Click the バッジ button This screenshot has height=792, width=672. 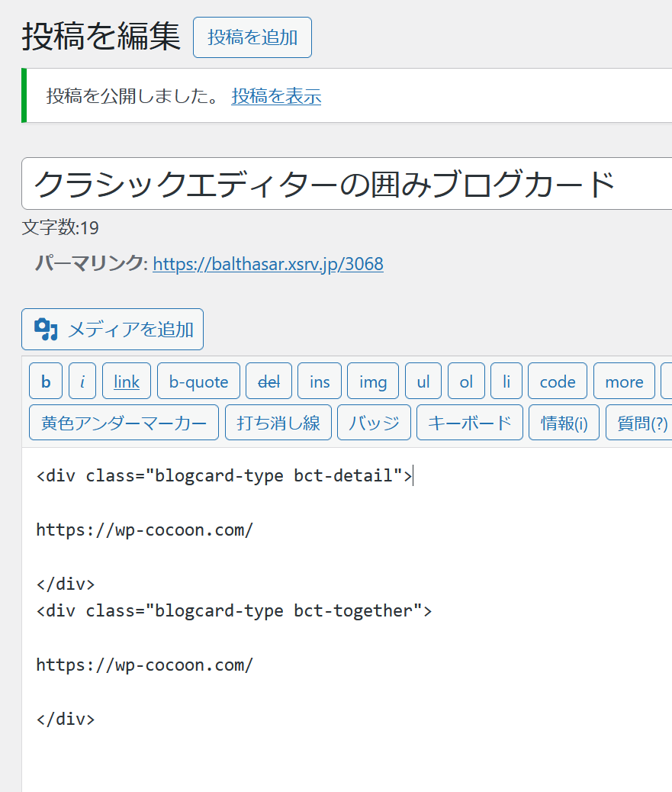[x=374, y=422]
